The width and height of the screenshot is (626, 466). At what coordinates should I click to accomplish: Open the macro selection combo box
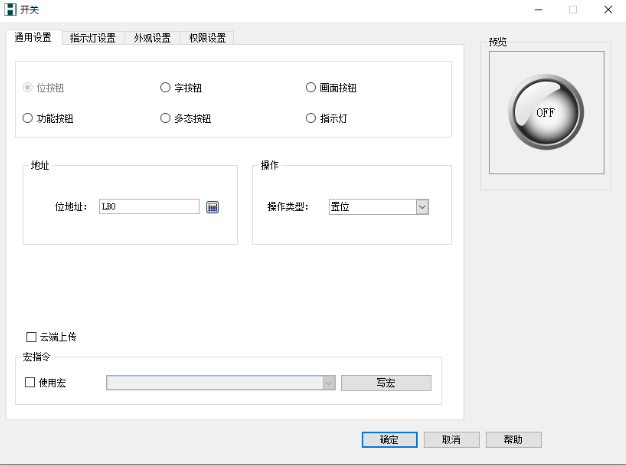pyautogui.click(x=220, y=383)
